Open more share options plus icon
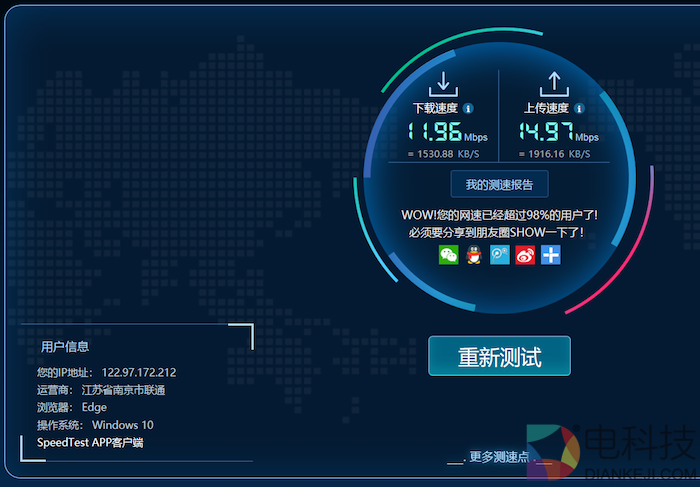This screenshot has height=487, width=700. pos(551,255)
